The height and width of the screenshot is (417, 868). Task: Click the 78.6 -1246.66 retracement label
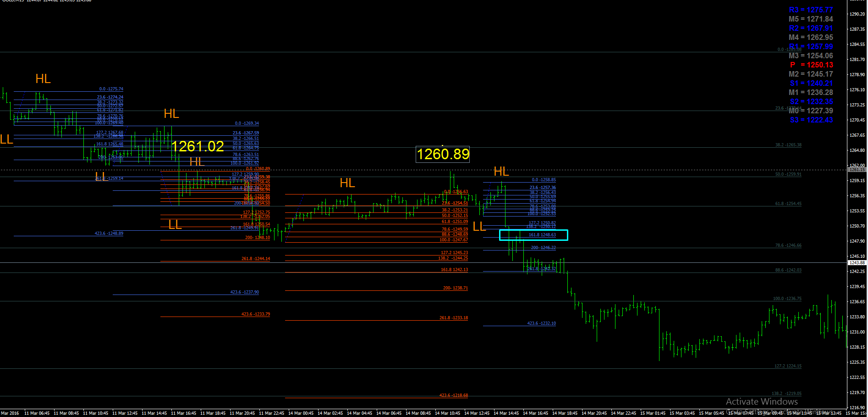tap(789, 245)
